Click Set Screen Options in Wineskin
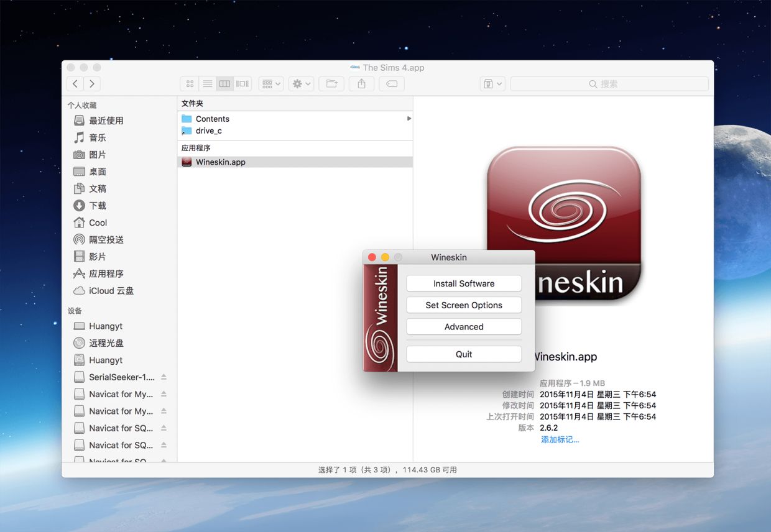The width and height of the screenshot is (771, 532). [464, 305]
